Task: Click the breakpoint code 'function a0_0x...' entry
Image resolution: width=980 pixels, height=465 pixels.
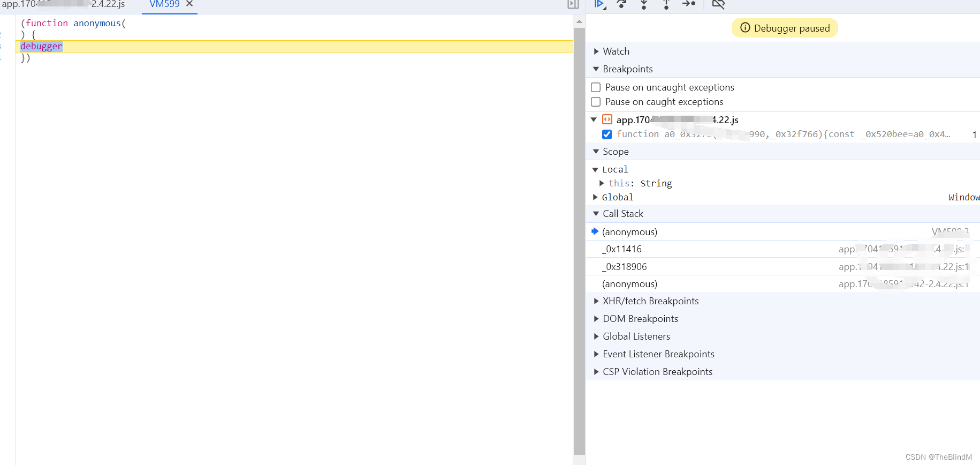Action: pyautogui.click(x=783, y=134)
